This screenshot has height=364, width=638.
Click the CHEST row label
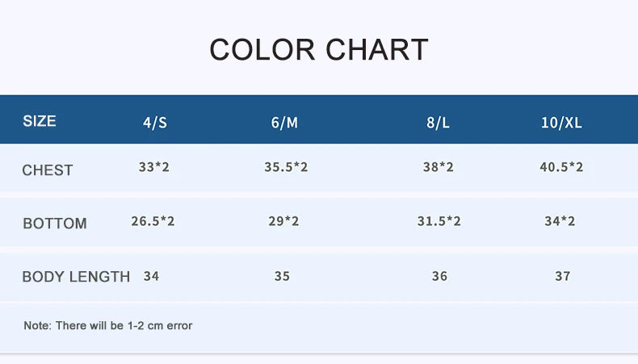pos(48,170)
